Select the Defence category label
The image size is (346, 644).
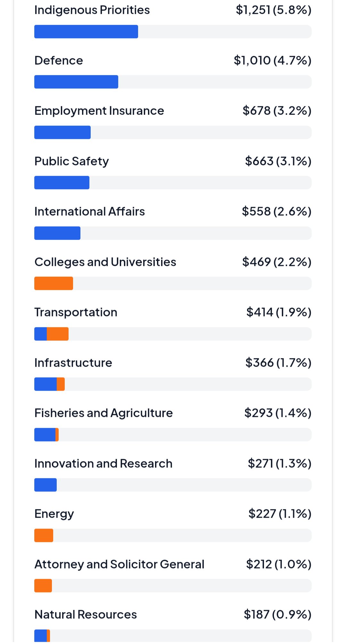(59, 60)
